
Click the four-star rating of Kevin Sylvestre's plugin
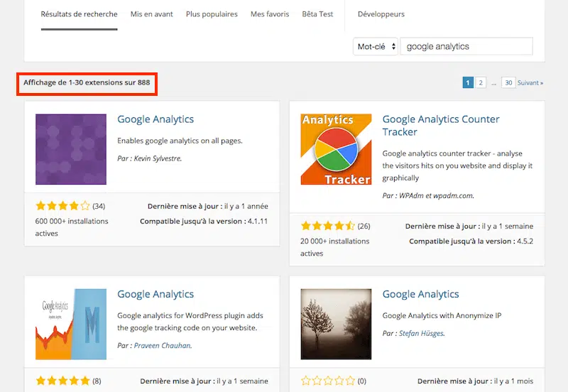(x=62, y=207)
